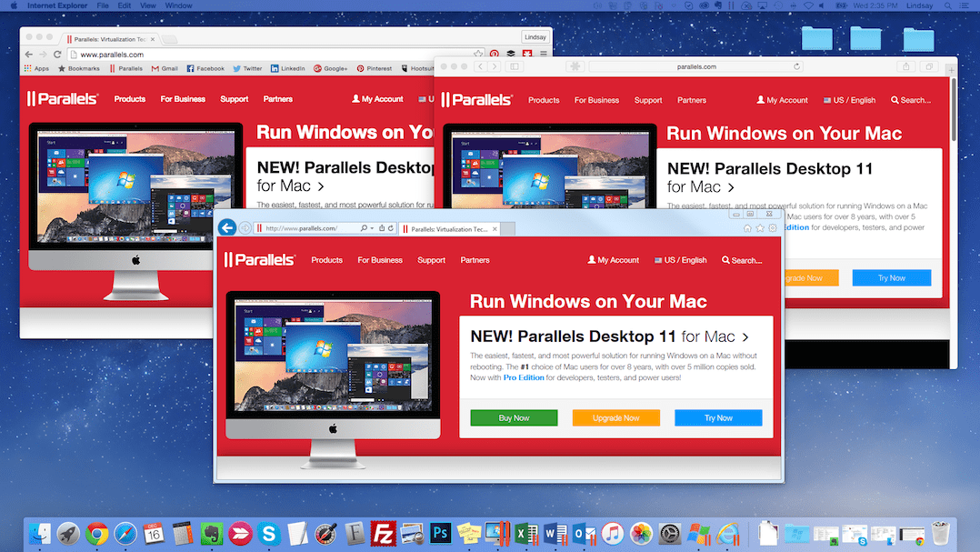Click the Chrome reload page icon
This screenshot has width=980, height=552.
click(x=57, y=55)
